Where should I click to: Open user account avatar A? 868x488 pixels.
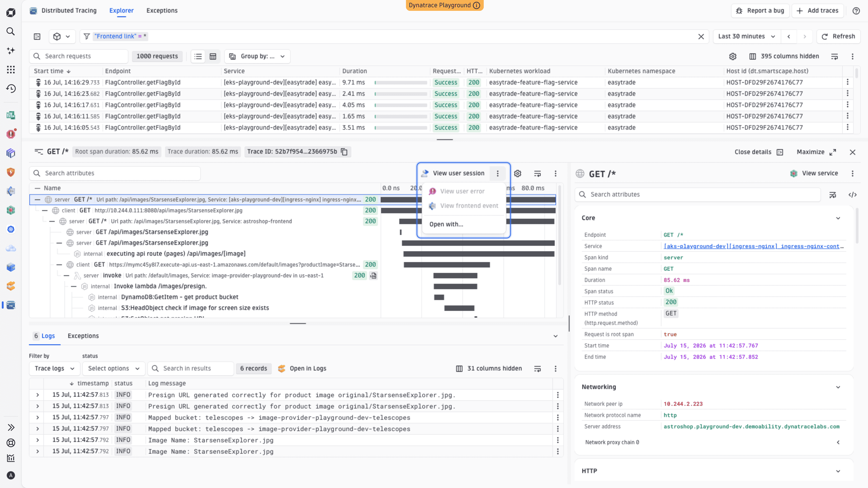click(x=11, y=476)
